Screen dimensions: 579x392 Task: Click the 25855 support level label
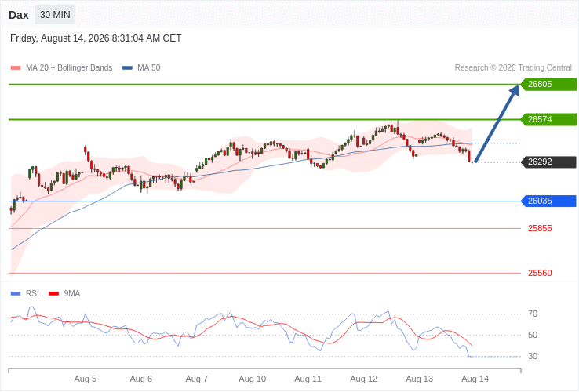pos(540,228)
